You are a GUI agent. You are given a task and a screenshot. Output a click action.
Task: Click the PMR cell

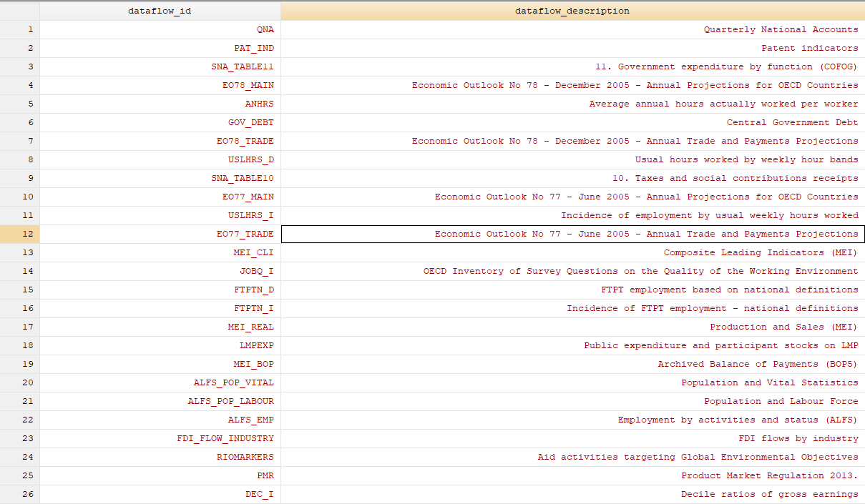[x=160, y=475]
